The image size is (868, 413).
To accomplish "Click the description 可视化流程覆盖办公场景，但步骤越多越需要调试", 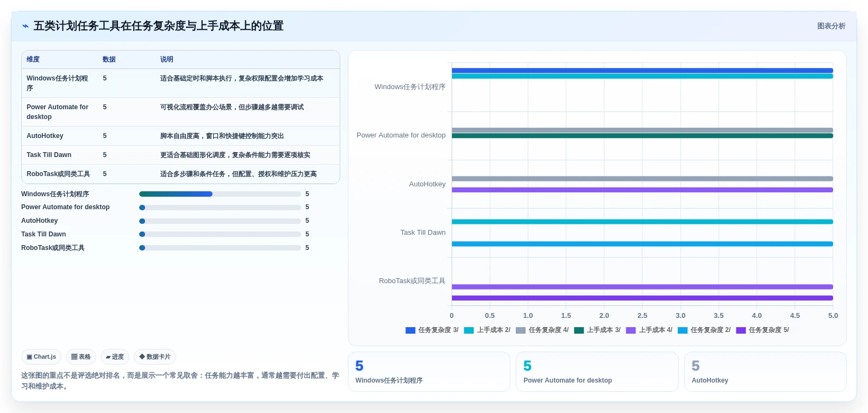I will pos(232,107).
